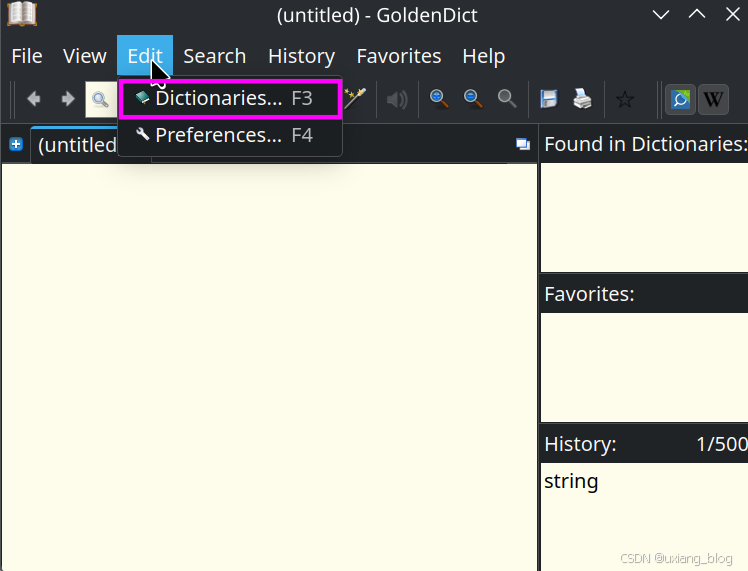
Task: Choose Dictionaries... from the Edit menu
Action: (230, 99)
